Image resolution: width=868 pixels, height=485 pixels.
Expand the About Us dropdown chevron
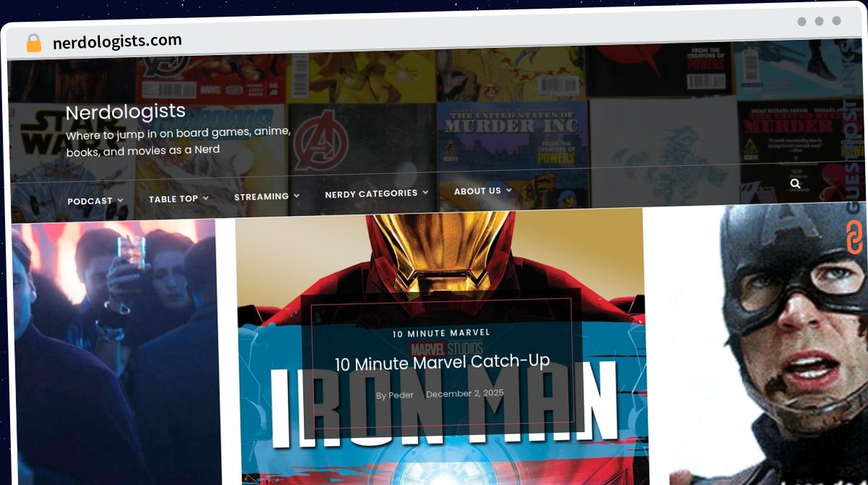tap(509, 190)
